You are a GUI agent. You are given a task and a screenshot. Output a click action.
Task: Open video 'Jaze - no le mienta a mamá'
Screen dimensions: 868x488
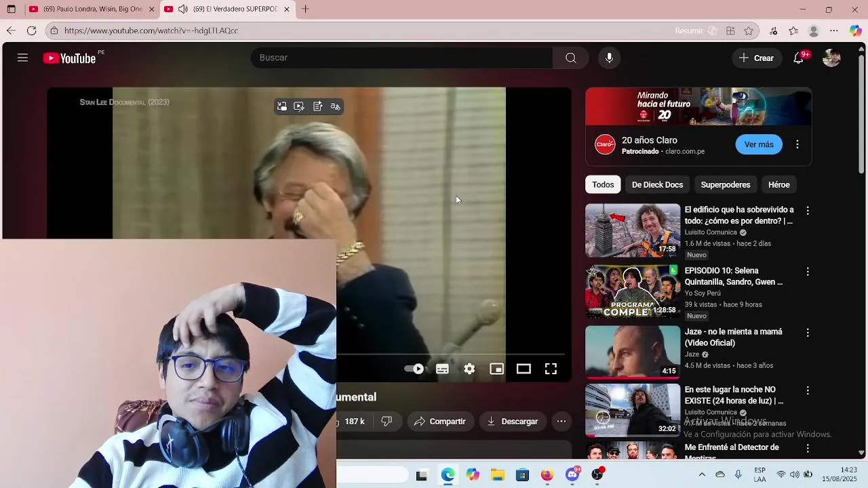point(733,338)
